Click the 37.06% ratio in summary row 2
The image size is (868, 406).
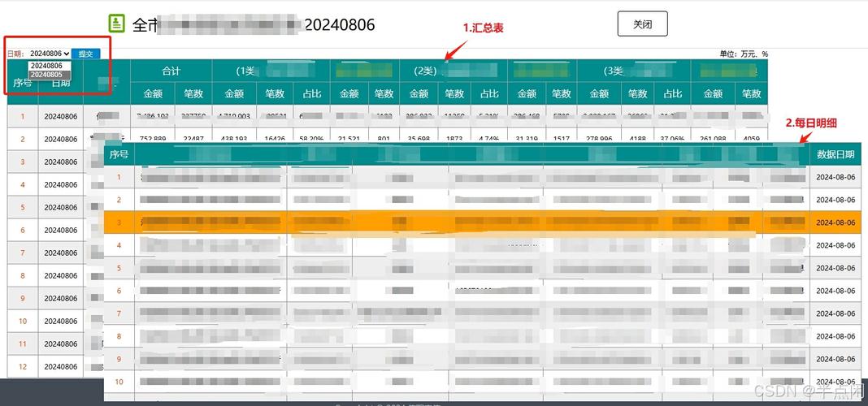673,139
